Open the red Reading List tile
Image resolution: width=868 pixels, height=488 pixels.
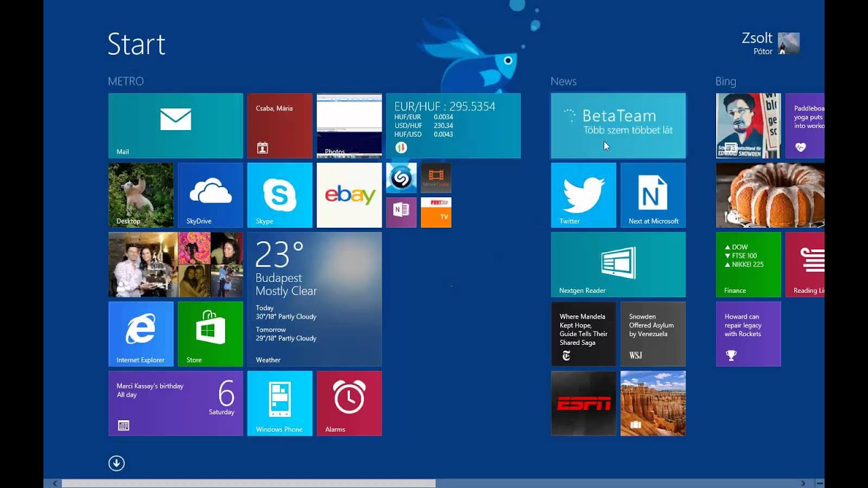tap(805, 265)
